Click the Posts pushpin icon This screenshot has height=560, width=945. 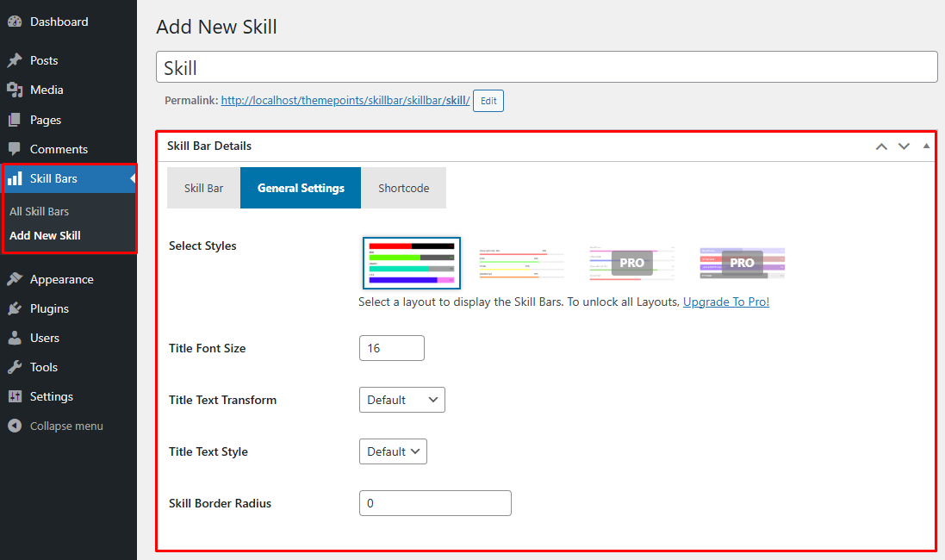tap(15, 60)
